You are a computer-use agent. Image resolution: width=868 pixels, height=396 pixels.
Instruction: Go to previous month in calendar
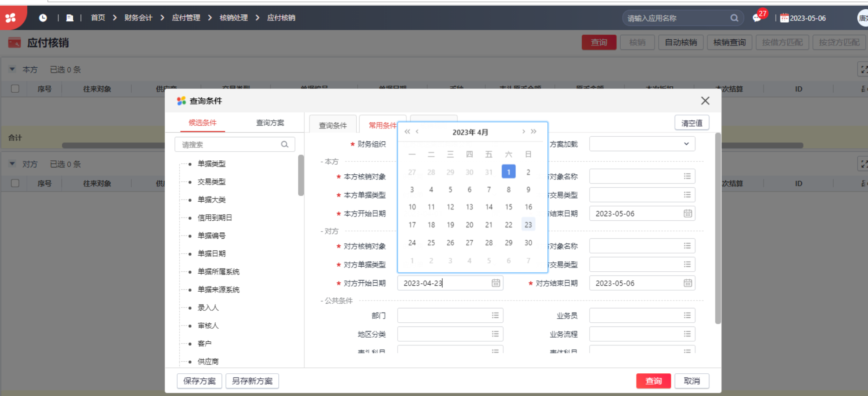pyautogui.click(x=418, y=132)
